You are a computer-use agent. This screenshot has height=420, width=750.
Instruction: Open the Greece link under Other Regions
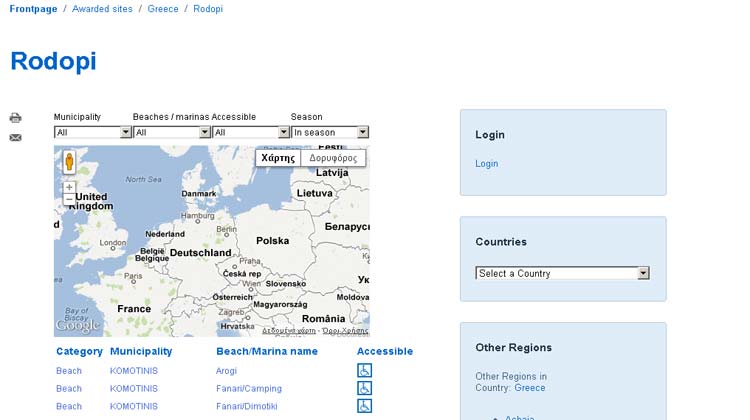tap(529, 387)
